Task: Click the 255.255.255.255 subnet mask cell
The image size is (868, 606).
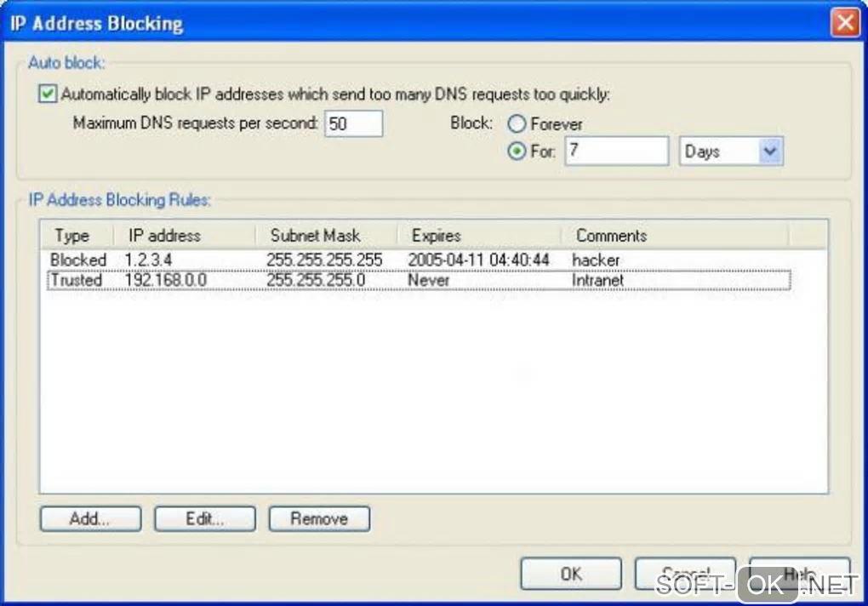Action: pyautogui.click(x=324, y=260)
